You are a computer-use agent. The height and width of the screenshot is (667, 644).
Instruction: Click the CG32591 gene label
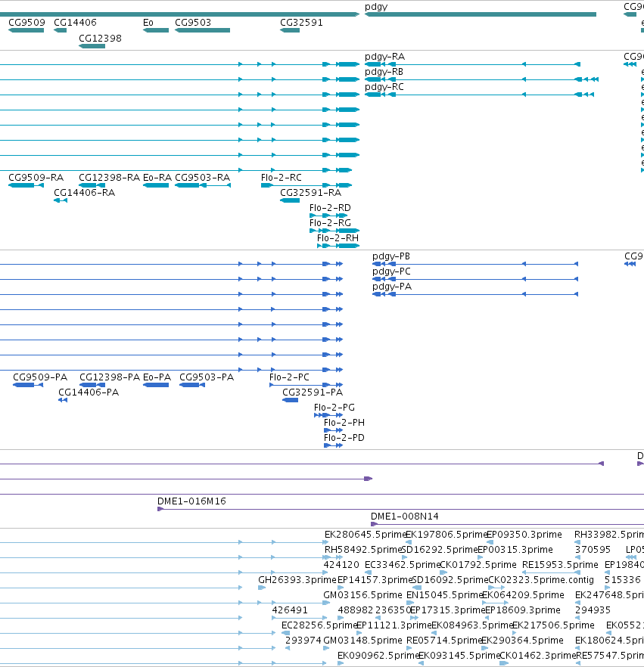(x=301, y=23)
